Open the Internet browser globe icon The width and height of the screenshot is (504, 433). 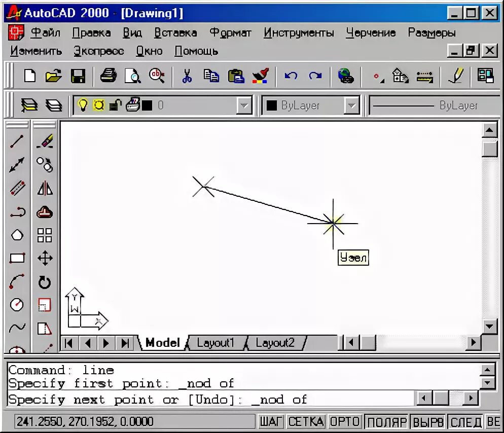345,76
